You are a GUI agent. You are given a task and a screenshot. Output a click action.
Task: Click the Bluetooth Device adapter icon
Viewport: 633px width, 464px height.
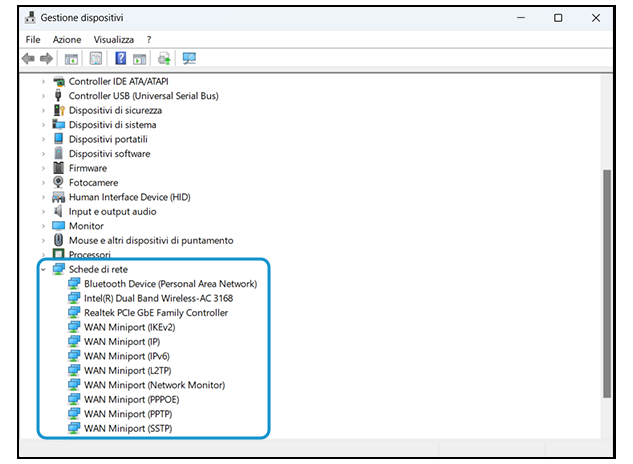pyautogui.click(x=74, y=283)
